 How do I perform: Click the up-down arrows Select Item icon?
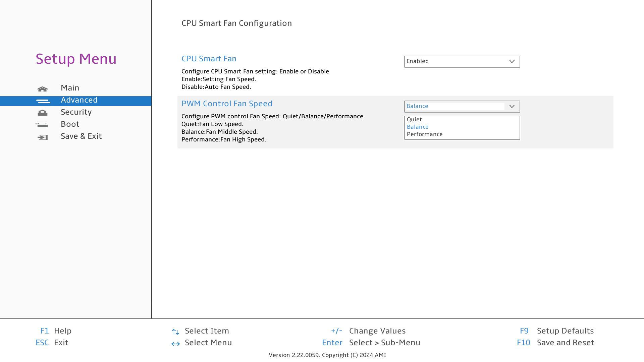175,332
